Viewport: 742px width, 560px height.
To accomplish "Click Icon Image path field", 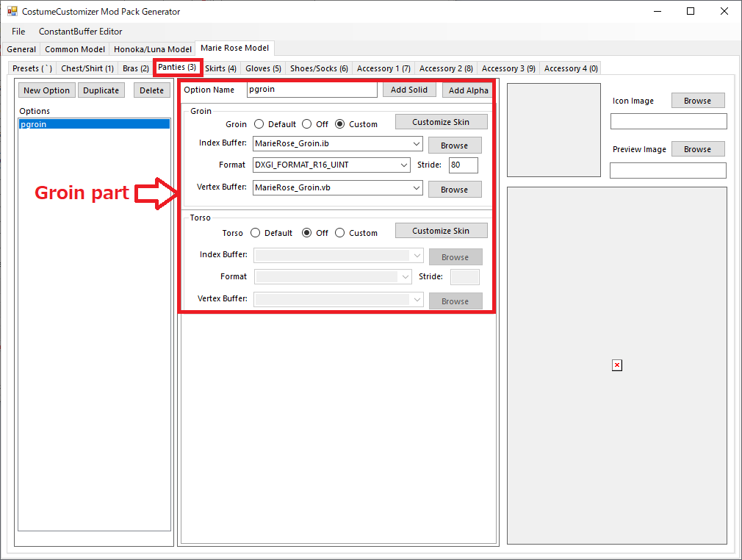I will pos(669,121).
